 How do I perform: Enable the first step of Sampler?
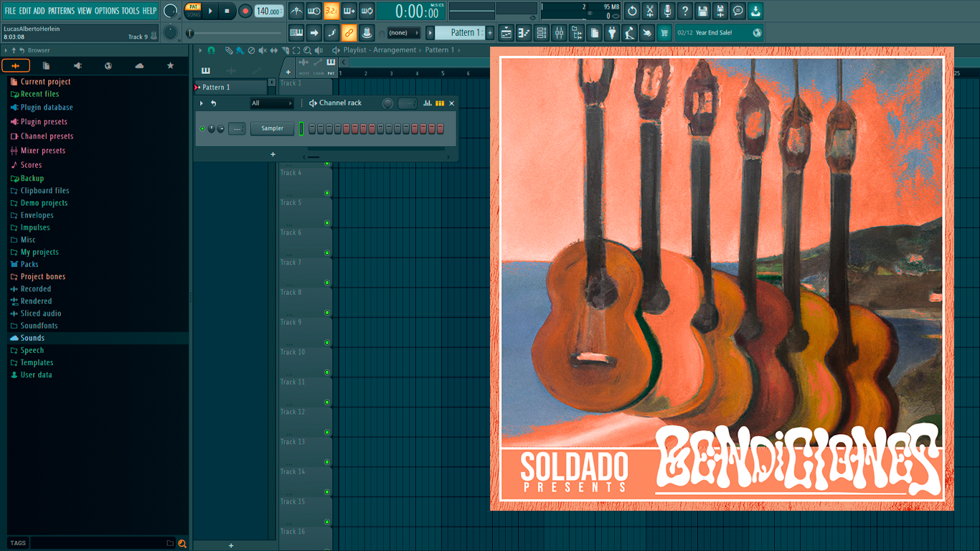[x=313, y=128]
